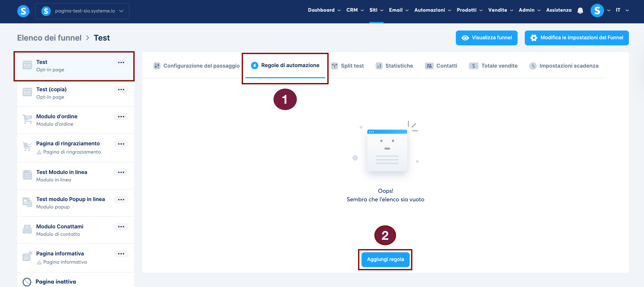Screen dimensions: 644x287
Task: Click the notification bell icon
Action: 580,11
